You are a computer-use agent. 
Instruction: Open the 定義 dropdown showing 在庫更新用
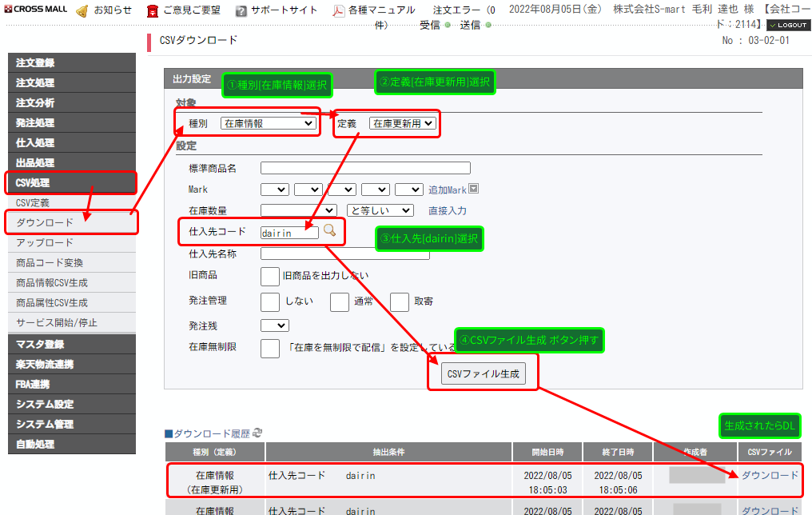tap(402, 123)
